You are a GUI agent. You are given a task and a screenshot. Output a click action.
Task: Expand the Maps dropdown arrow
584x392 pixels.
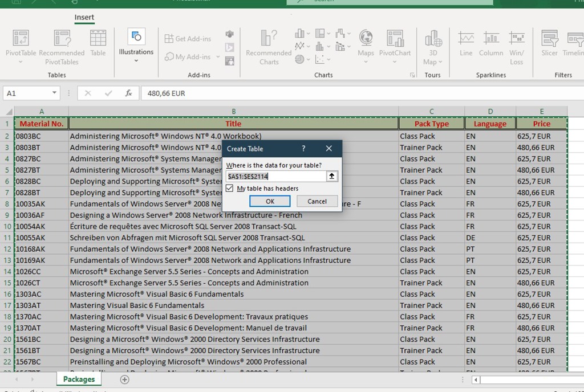pos(366,62)
